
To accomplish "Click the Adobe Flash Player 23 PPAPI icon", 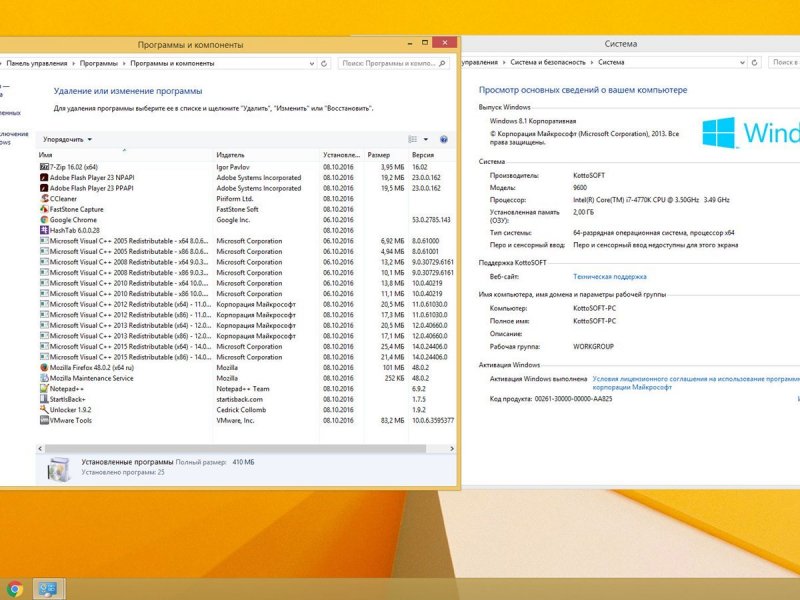I will click(x=44, y=188).
